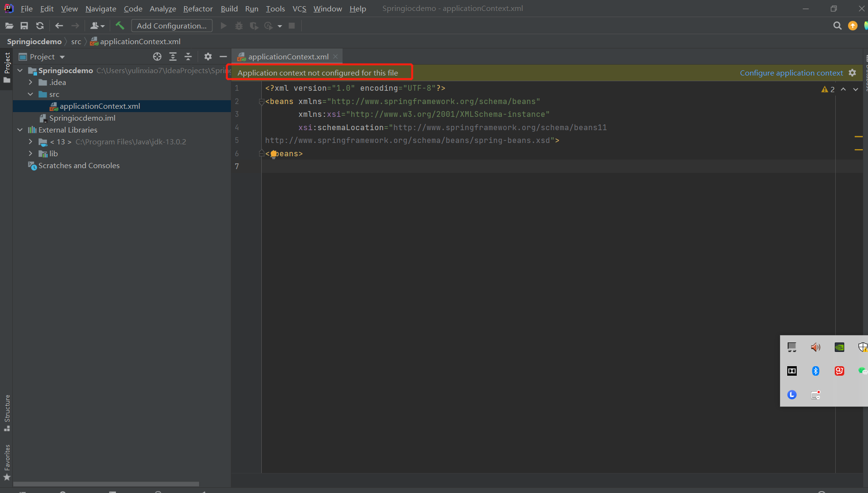868x493 pixels.
Task: Expand the JDK 13 library node
Action: (x=30, y=142)
